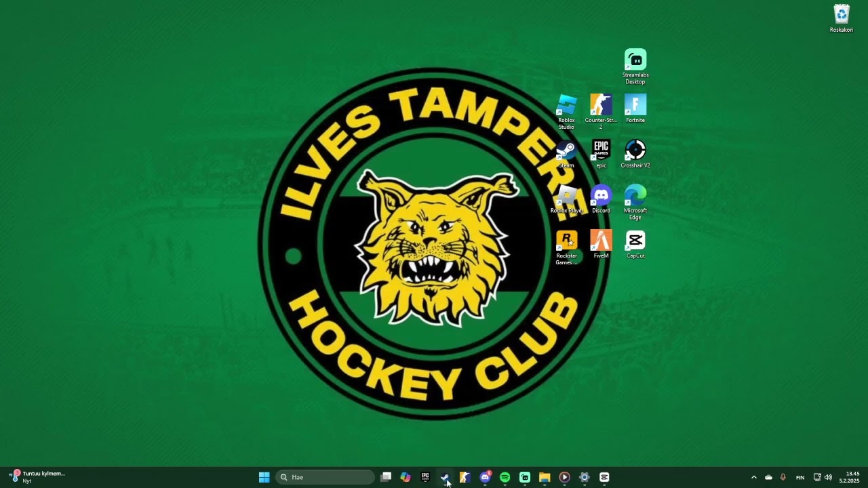Select the Crosshair V2 desktop shortcut

pos(635,154)
